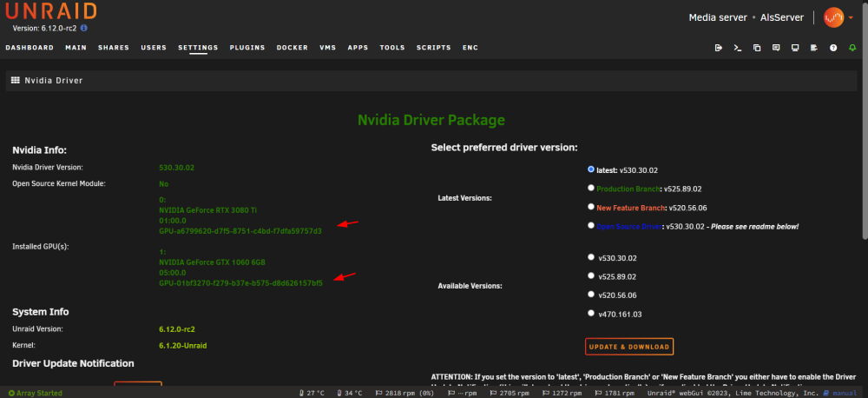
Task: Click the thermometer icon showing 34 °C
Action: point(339,393)
